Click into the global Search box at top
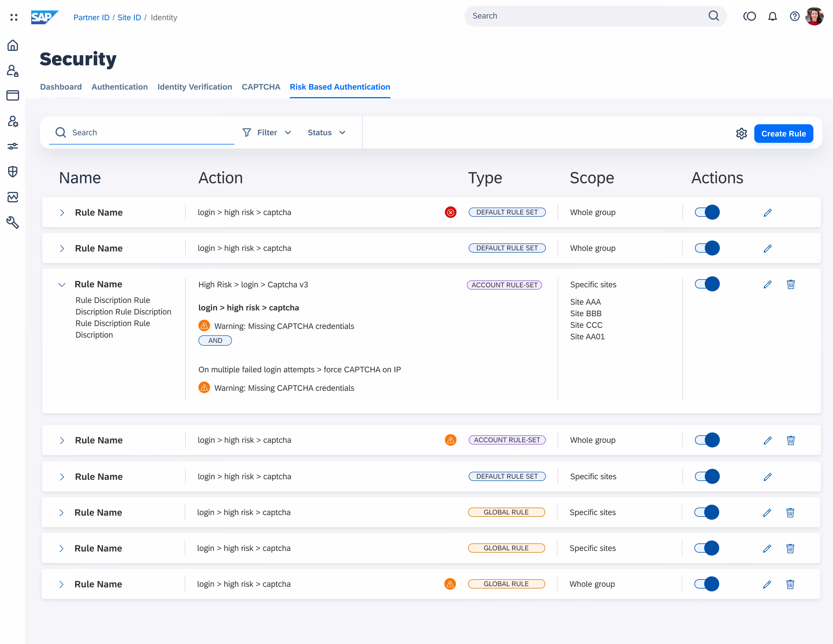The height and width of the screenshot is (644, 833). 595,16
